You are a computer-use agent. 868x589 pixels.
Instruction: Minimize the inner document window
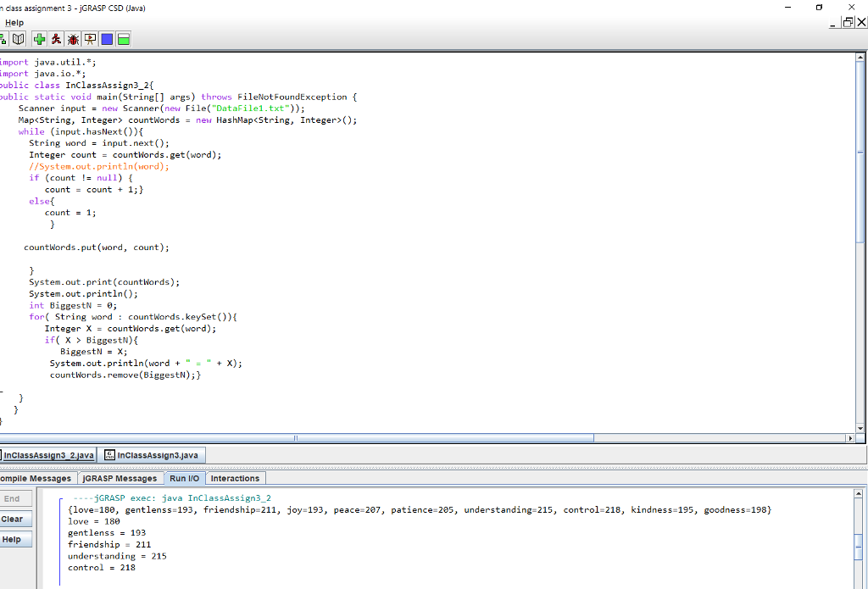(x=833, y=23)
